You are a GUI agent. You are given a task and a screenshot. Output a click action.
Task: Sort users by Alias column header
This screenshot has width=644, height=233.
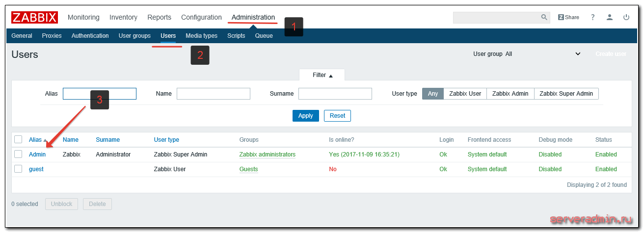(35, 140)
